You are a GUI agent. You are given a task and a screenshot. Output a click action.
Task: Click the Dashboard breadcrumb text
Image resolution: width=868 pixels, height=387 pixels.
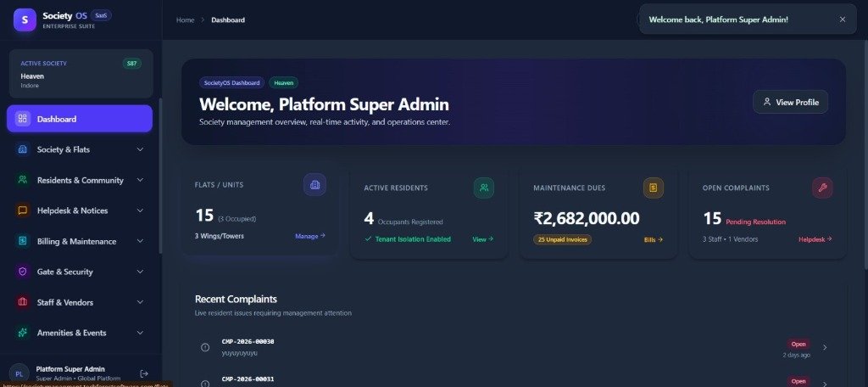(228, 20)
